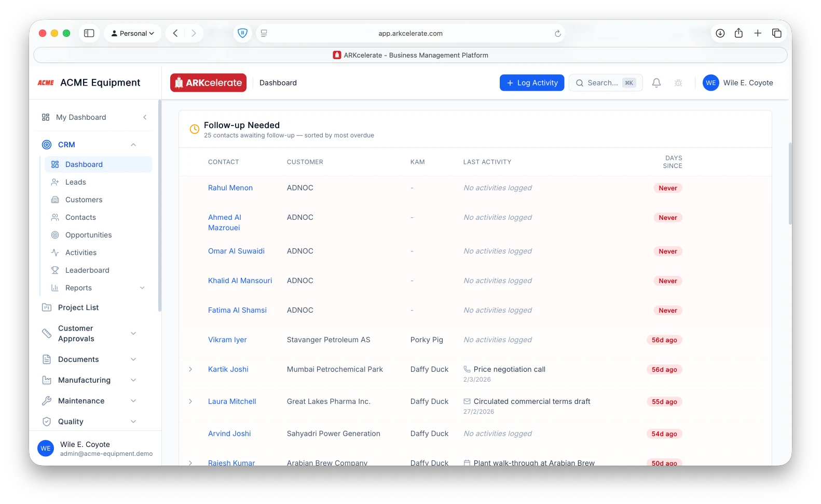Click the WE avatar in the top header
The image size is (821, 504).
pyautogui.click(x=711, y=83)
